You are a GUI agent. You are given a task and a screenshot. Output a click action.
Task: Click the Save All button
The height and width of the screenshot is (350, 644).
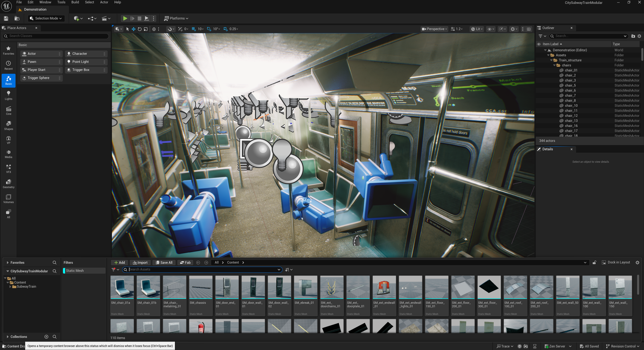click(x=163, y=263)
